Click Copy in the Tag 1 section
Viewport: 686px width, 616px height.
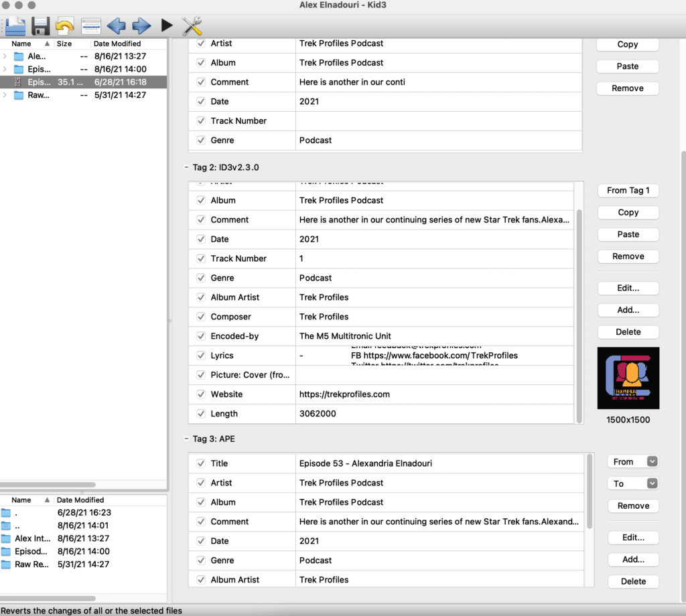[x=628, y=44]
